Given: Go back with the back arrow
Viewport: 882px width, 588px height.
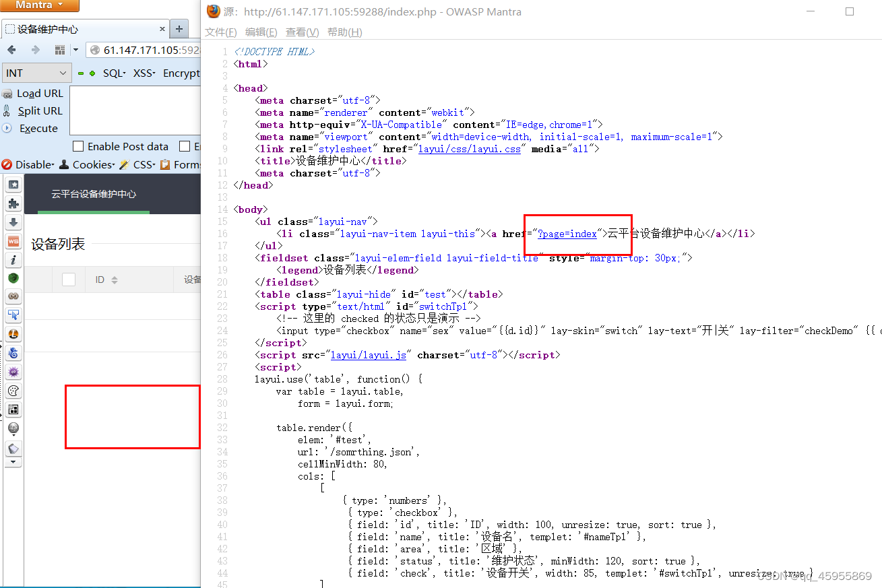Looking at the screenshot, I should tap(11, 51).
